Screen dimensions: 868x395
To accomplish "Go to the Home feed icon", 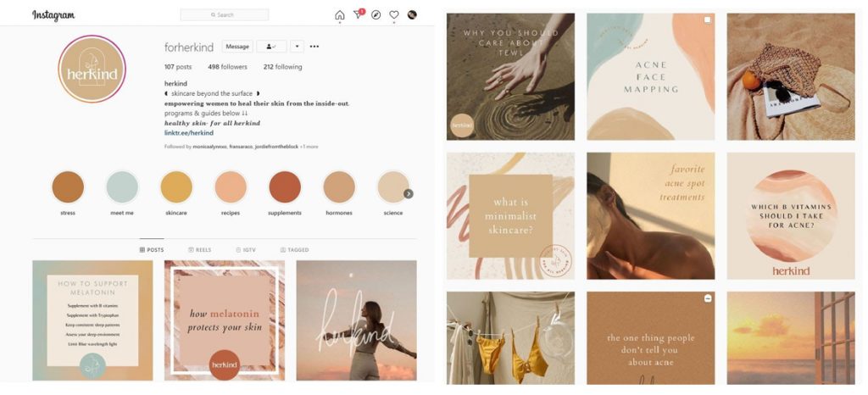I will point(339,15).
